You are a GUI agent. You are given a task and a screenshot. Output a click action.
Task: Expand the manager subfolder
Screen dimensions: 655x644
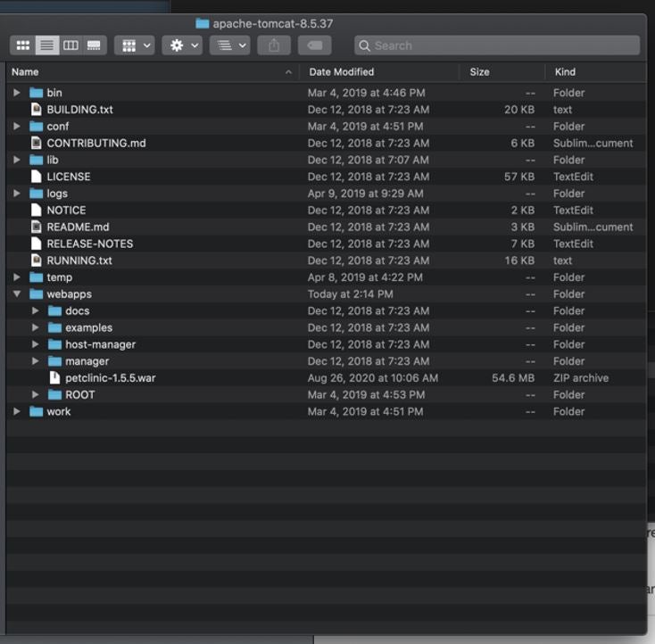tap(36, 361)
